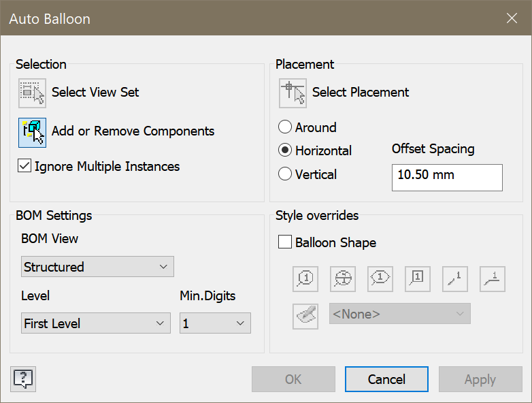Click the Offset Spacing input field

tap(447, 177)
